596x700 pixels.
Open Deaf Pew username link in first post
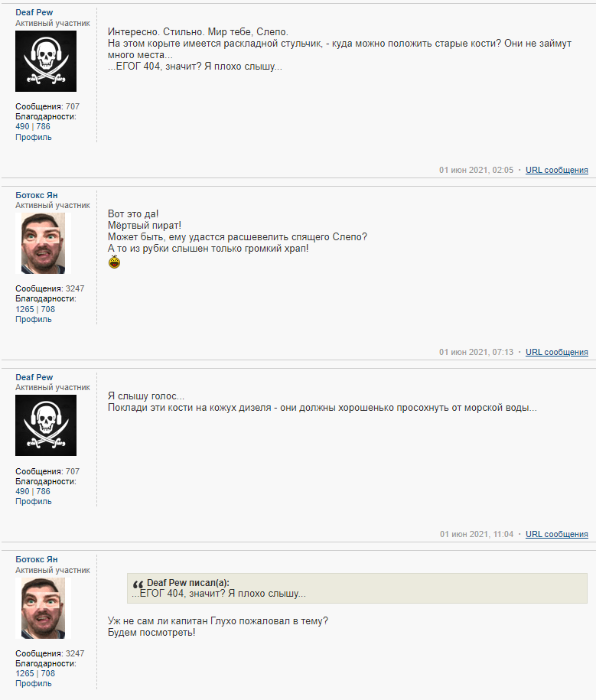click(34, 12)
